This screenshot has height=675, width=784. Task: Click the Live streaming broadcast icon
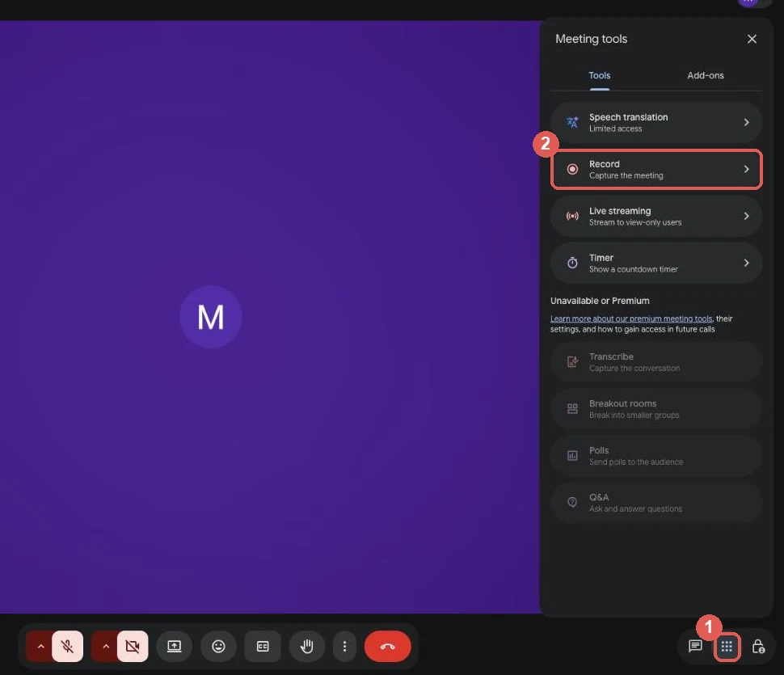[x=572, y=216]
